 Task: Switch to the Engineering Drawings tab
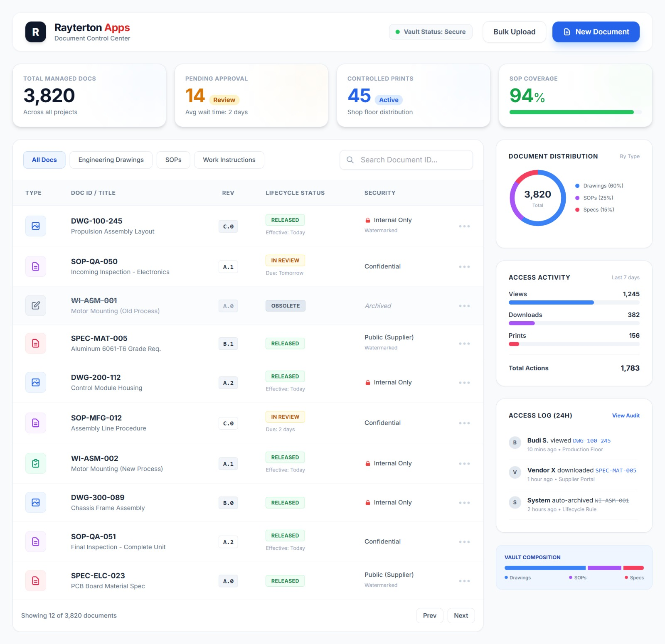pyautogui.click(x=111, y=160)
